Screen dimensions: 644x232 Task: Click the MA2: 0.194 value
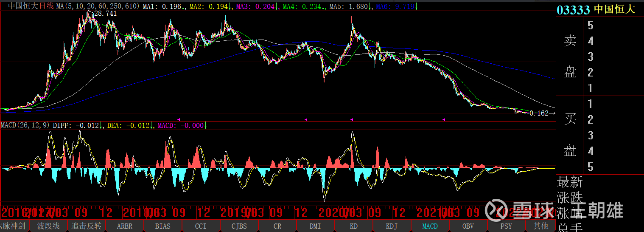click(x=211, y=6)
